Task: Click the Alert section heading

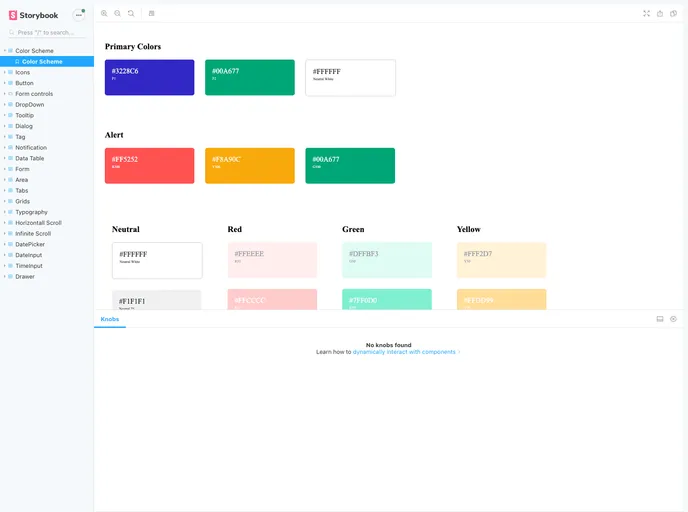Action: [x=114, y=135]
